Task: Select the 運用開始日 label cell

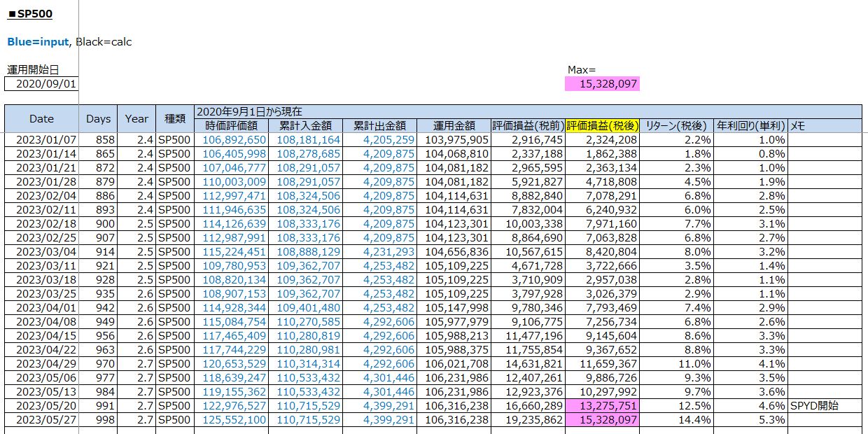Action: pyautogui.click(x=33, y=69)
